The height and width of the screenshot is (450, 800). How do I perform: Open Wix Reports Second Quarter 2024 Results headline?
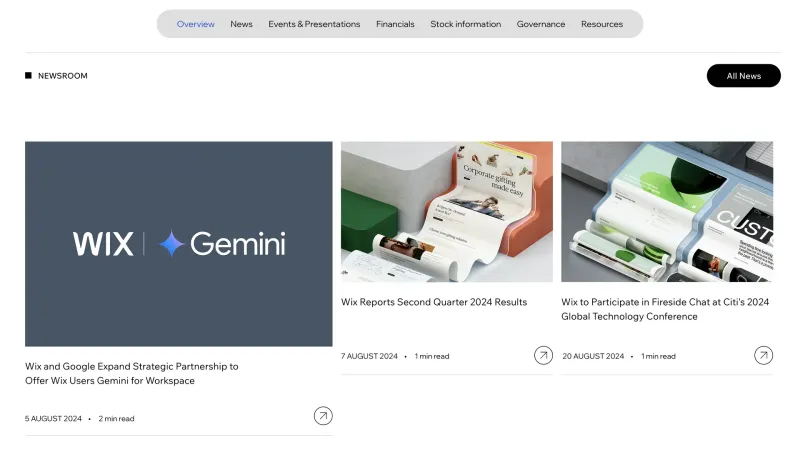coord(434,302)
